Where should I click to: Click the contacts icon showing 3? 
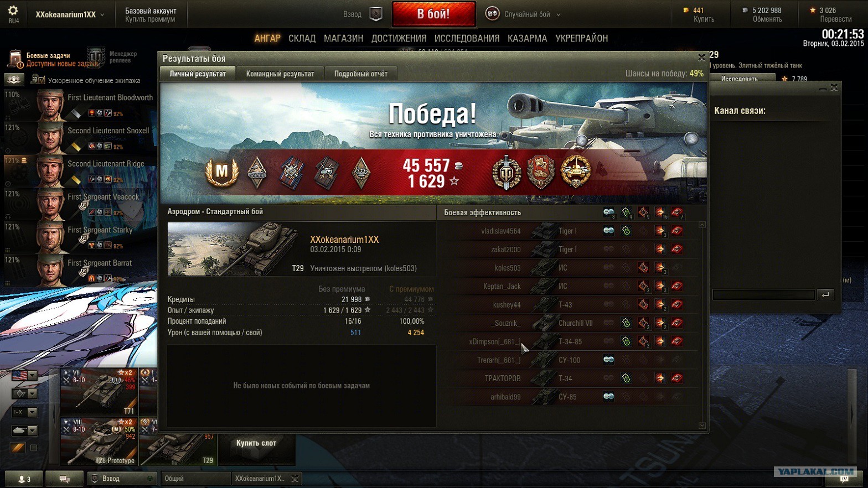pos(24,479)
